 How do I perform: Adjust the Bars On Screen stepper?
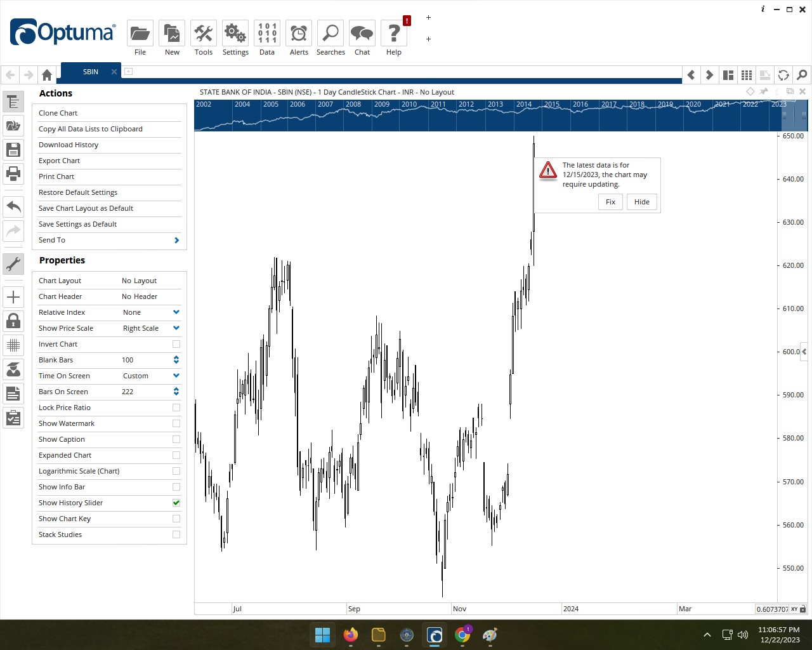tap(176, 392)
